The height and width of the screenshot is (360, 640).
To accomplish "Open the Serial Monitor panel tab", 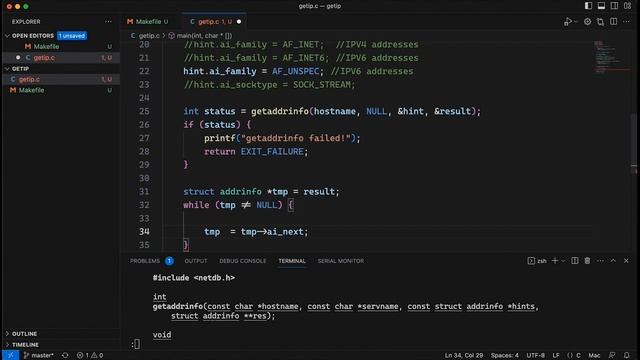I will pos(341,261).
